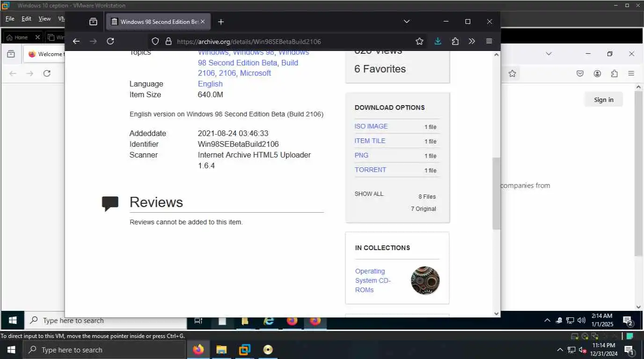Open VMware File menu
The width and height of the screenshot is (644, 359).
tap(10, 19)
